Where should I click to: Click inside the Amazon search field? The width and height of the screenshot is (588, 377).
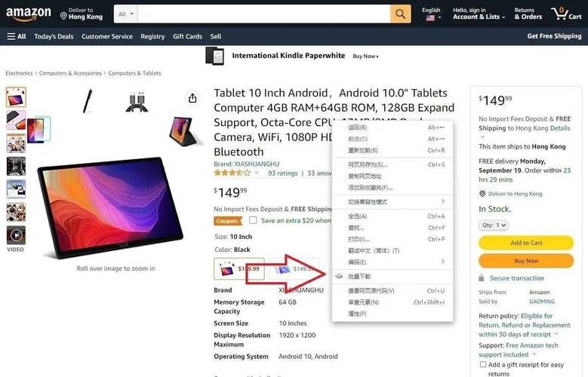point(264,14)
